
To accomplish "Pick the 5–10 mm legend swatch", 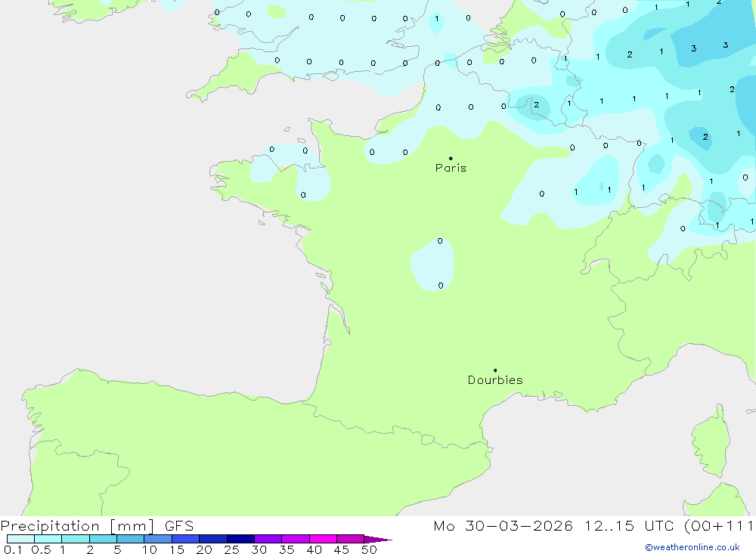I will (131, 539).
